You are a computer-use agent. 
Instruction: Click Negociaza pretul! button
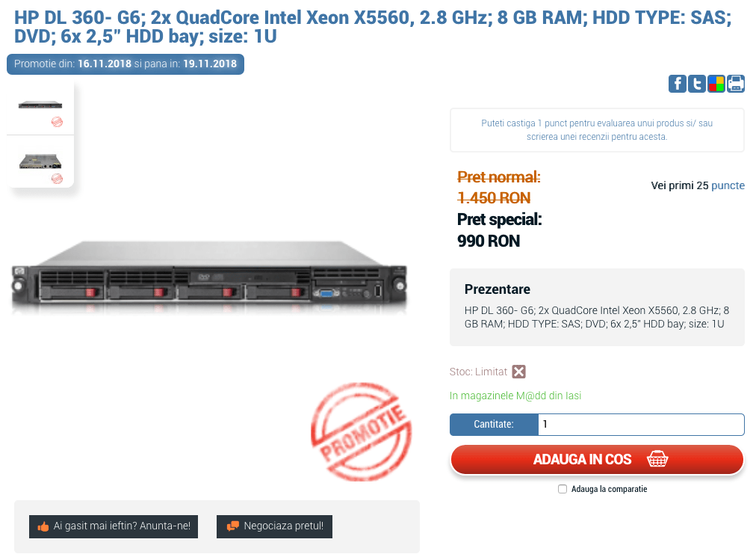coord(274,526)
